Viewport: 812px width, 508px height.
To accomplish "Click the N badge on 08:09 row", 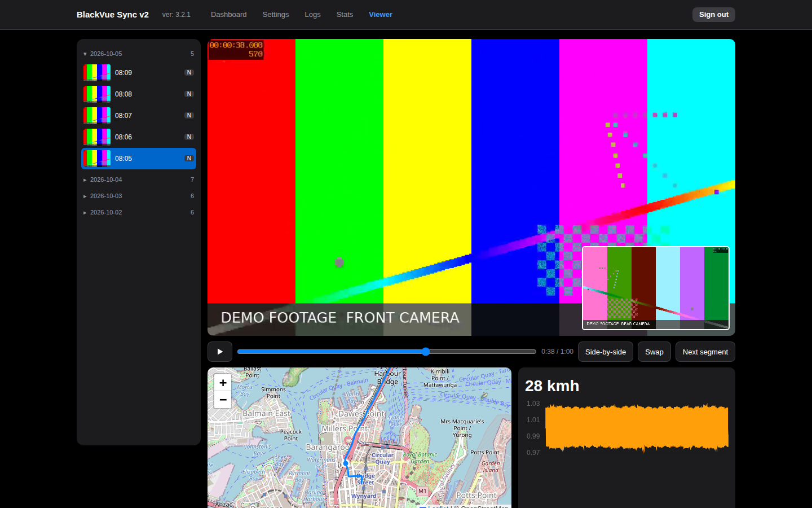I will [189, 73].
